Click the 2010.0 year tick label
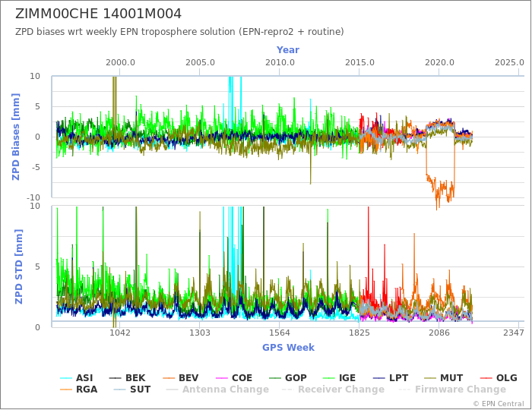Viewport: 532px width, 410px height. click(280, 63)
